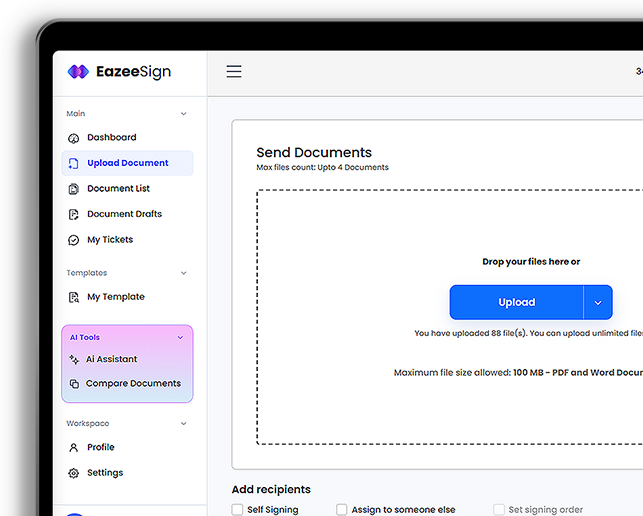Image resolution: width=643 pixels, height=516 pixels.
Task: Click the Settings gear icon
Action: [x=73, y=473]
